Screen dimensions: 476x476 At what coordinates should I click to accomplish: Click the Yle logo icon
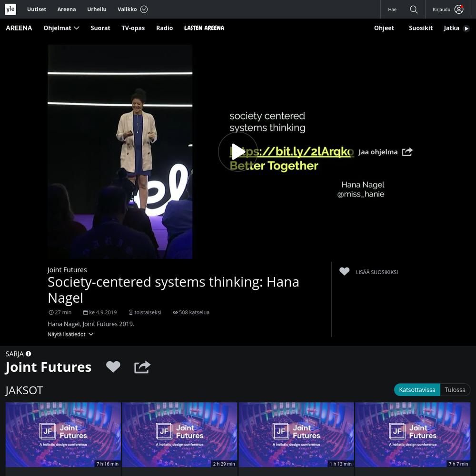click(x=10, y=9)
